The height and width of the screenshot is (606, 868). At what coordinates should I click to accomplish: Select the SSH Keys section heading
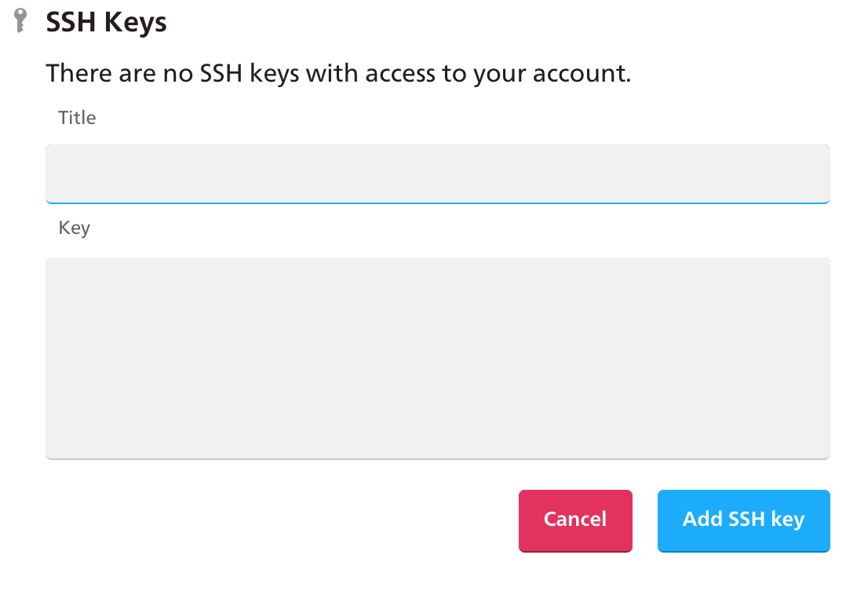pos(106,23)
